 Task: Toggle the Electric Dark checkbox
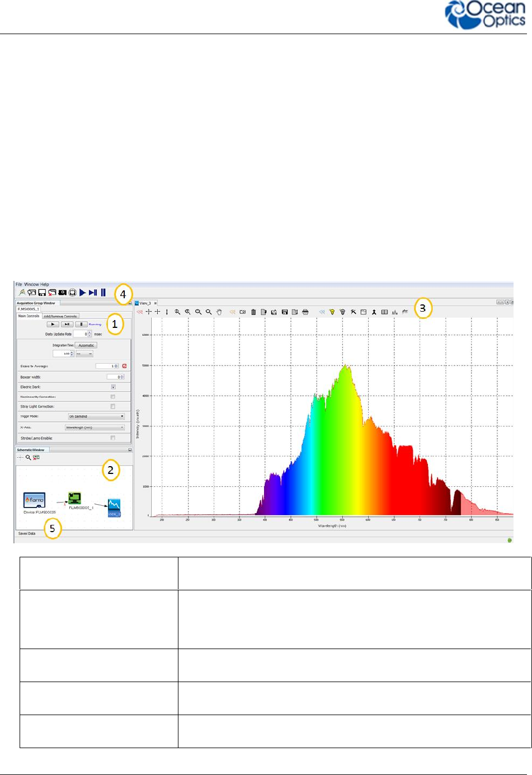pos(113,387)
